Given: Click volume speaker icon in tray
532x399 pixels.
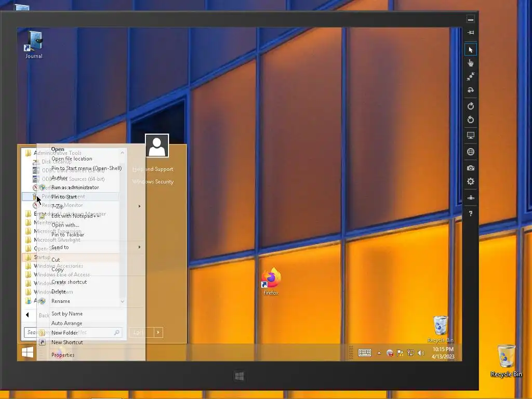Looking at the screenshot, I should (x=421, y=353).
